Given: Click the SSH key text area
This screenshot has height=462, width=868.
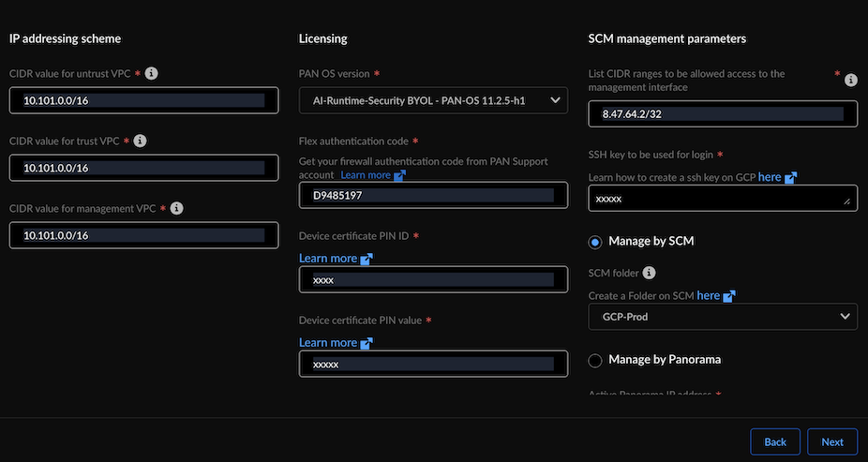Looking at the screenshot, I should pos(723,199).
